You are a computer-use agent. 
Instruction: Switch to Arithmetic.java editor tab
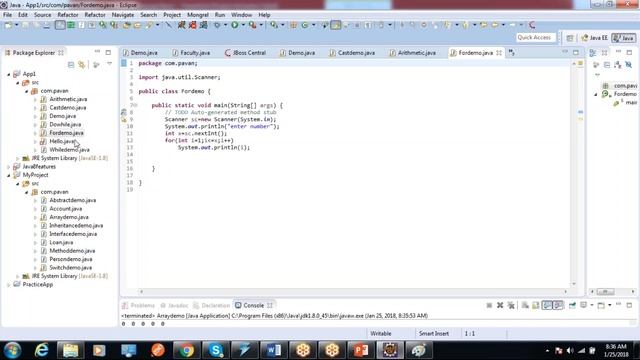pyautogui.click(x=412, y=53)
